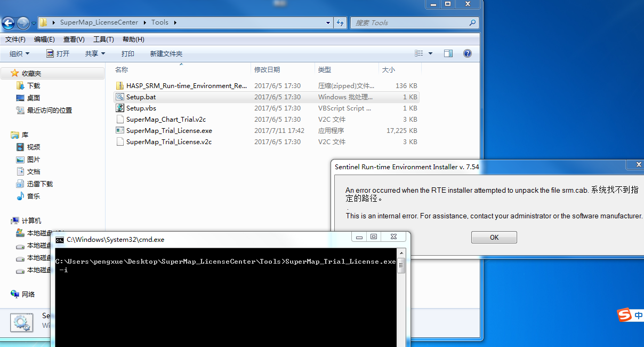
Task: Open Explorer help icon
Action: coord(468,53)
